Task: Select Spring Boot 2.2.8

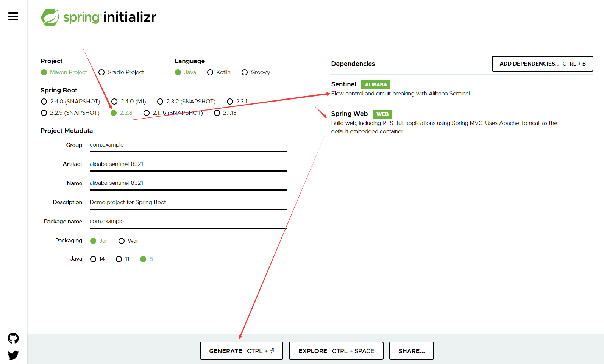Action: point(122,113)
